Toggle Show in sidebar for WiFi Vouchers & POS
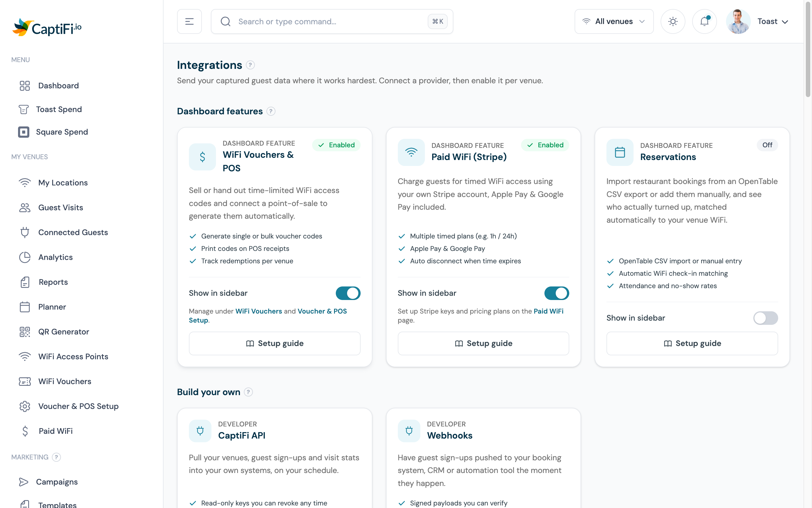This screenshot has height=508, width=812. point(348,293)
